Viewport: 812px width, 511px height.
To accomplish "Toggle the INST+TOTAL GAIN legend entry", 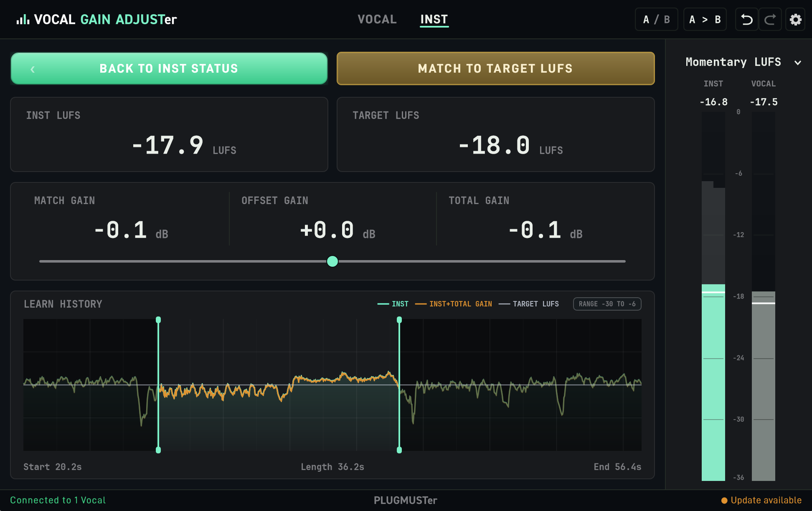I will 454,304.
